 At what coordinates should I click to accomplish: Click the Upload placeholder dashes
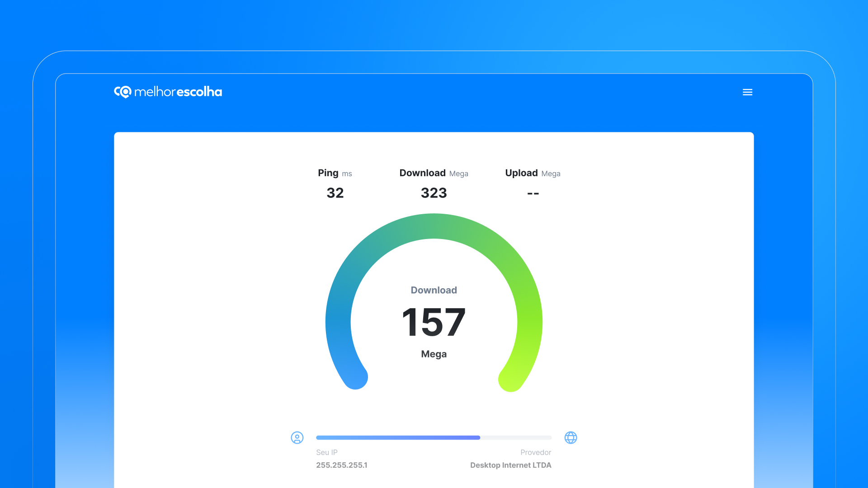pyautogui.click(x=533, y=193)
